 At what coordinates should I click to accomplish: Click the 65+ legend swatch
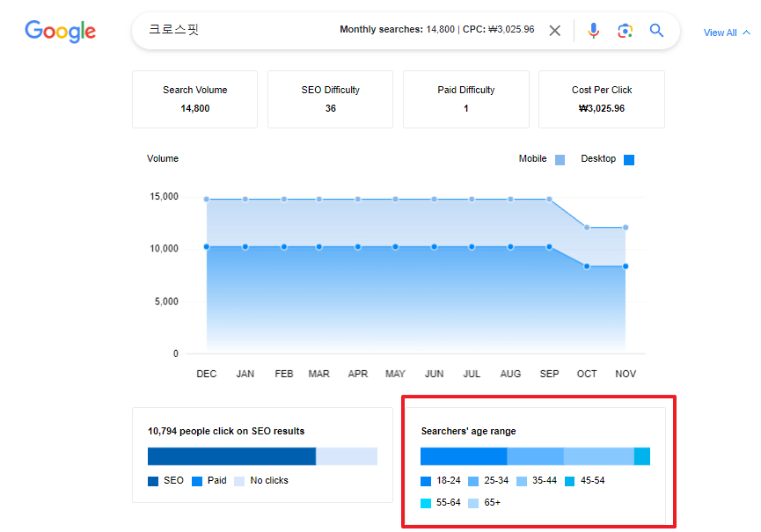pos(473,503)
